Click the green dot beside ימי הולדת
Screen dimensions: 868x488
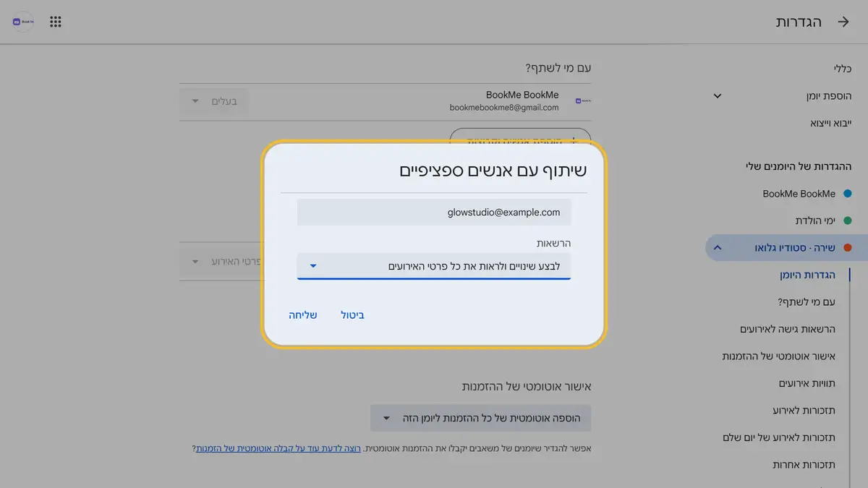pyautogui.click(x=848, y=221)
